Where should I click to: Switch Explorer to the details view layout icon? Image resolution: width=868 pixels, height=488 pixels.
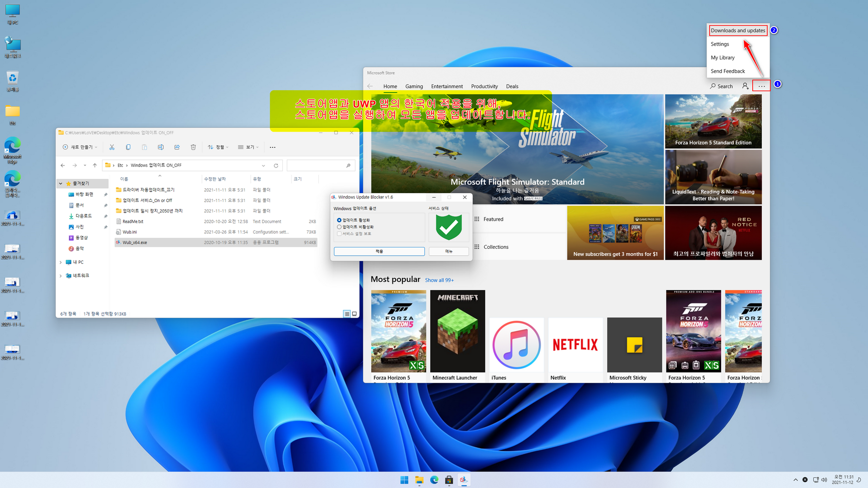click(x=347, y=314)
